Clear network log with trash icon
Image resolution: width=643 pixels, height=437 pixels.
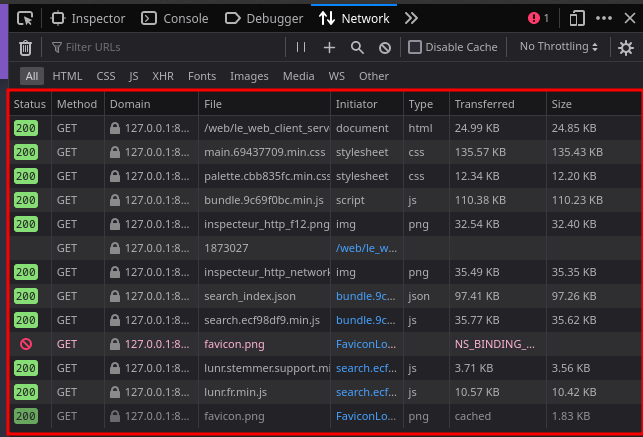tap(25, 48)
